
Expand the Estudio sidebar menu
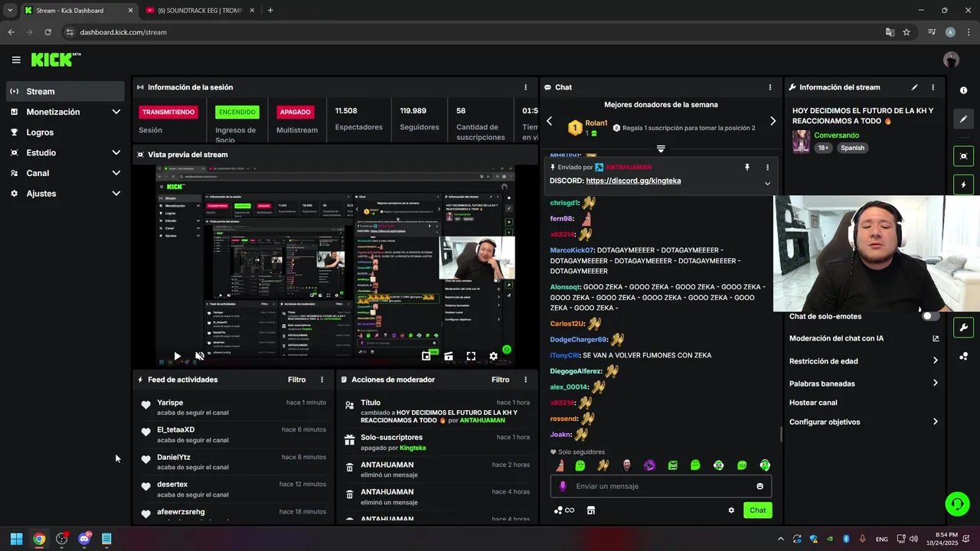pyautogui.click(x=65, y=152)
